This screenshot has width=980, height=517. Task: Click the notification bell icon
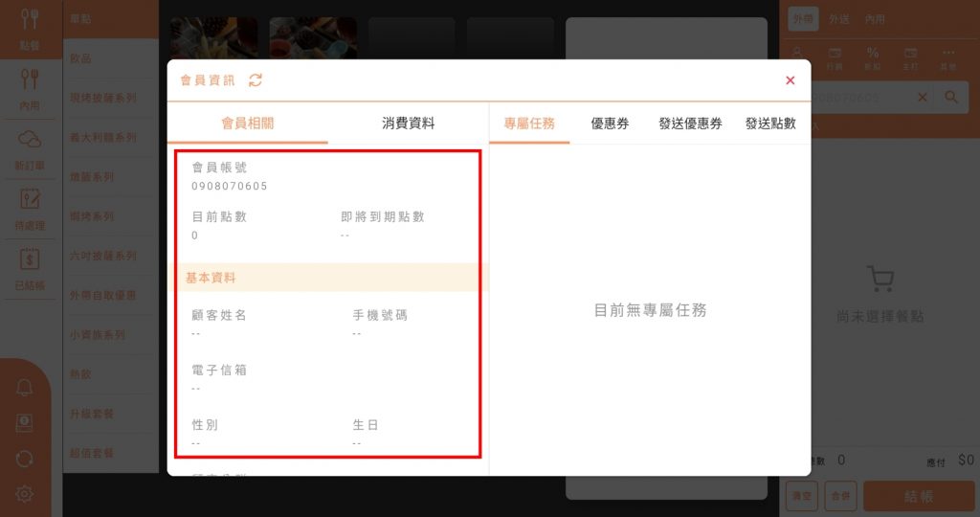pyautogui.click(x=25, y=388)
